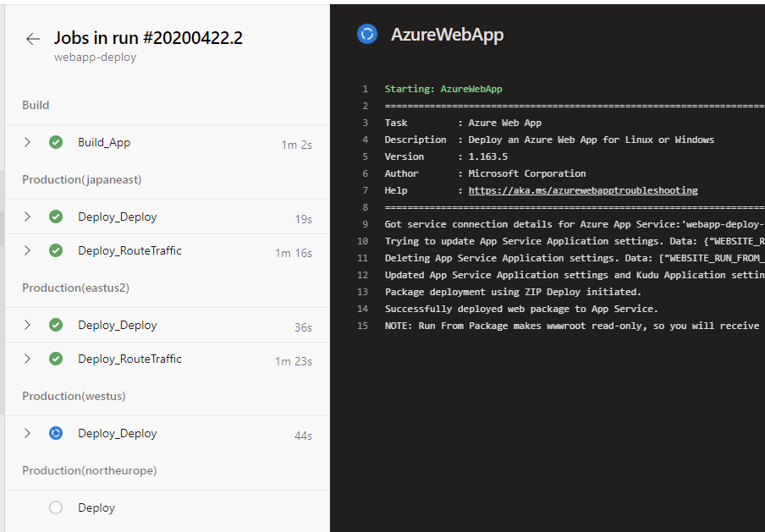
Task: Click success icon of eastus2 Deploy_RouteTraffic
Action: tap(56, 359)
